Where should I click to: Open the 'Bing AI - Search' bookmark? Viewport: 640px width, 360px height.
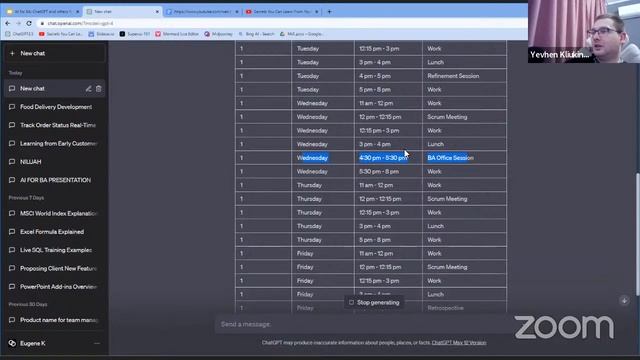coord(256,34)
